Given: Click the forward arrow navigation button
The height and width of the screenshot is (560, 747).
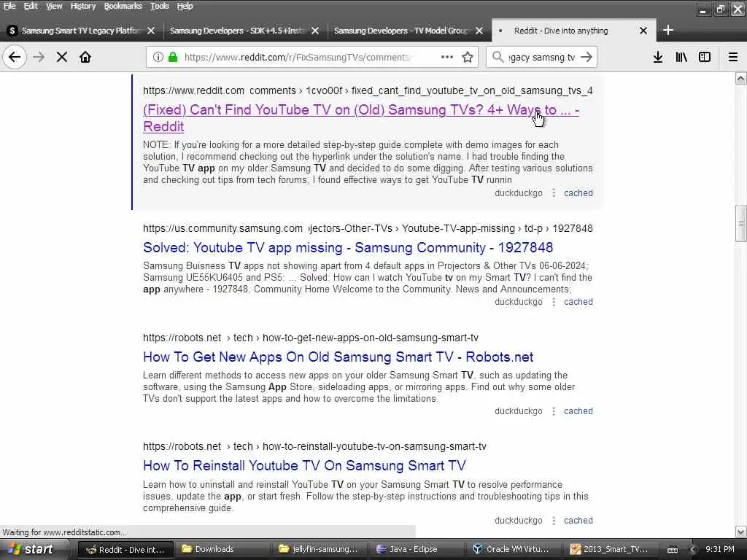Looking at the screenshot, I should [x=39, y=57].
